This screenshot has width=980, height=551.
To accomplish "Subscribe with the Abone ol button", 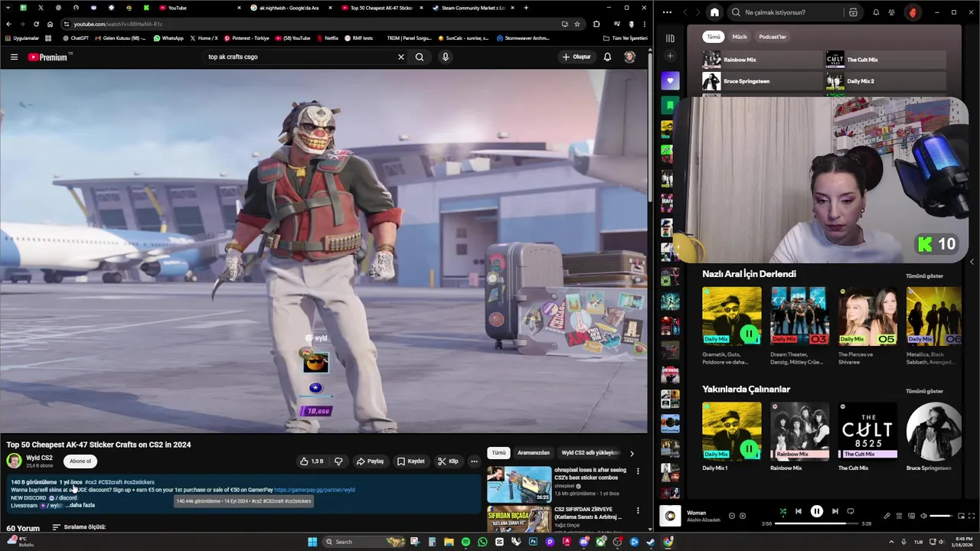I will (80, 461).
